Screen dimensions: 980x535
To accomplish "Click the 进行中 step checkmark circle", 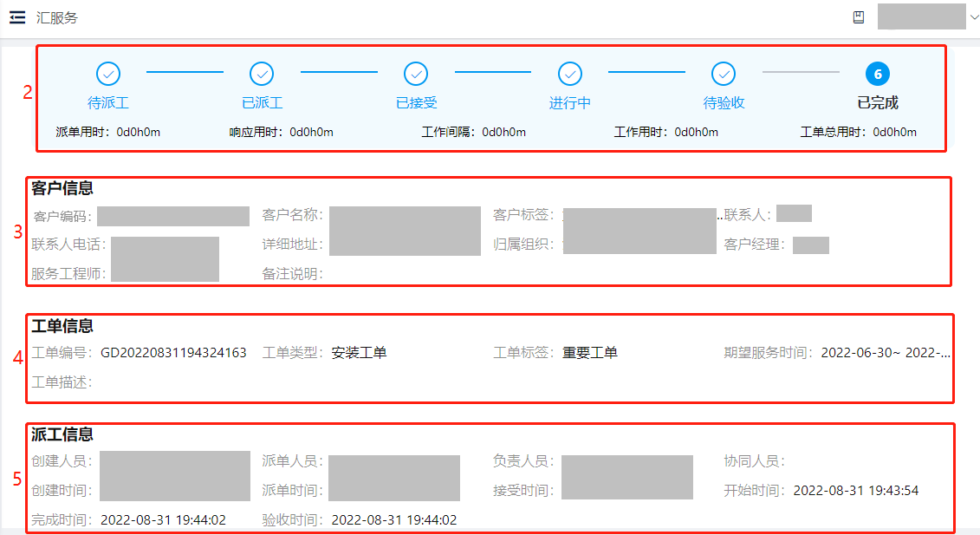I will [570, 74].
